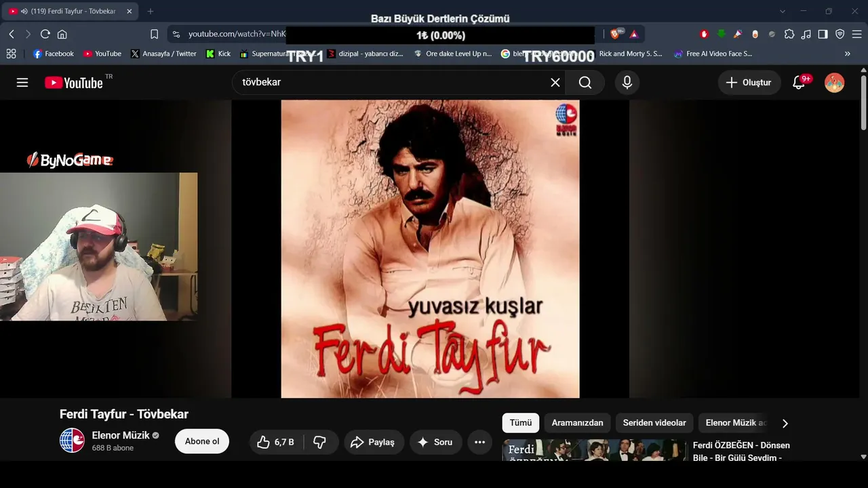
Task: Open the Rick and Morty bookmark
Action: [x=630, y=54]
